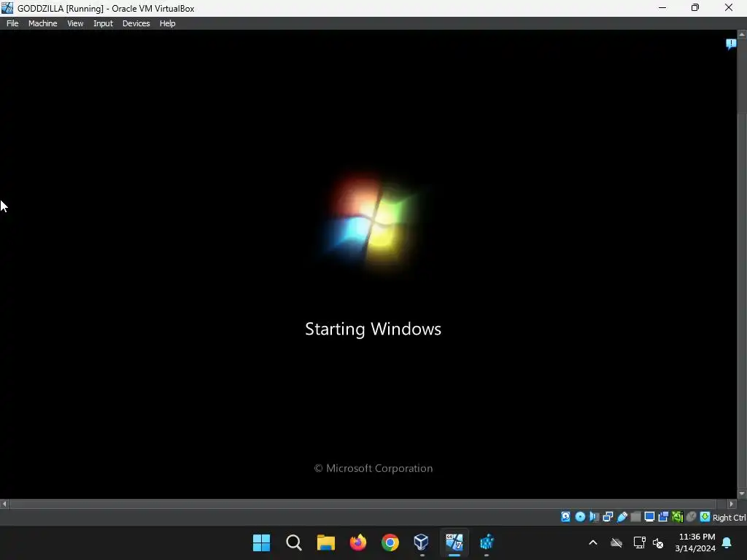This screenshot has height=560, width=747.
Task: Click the running Windows 7 VM taskbar icon
Action: tap(454, 542)
